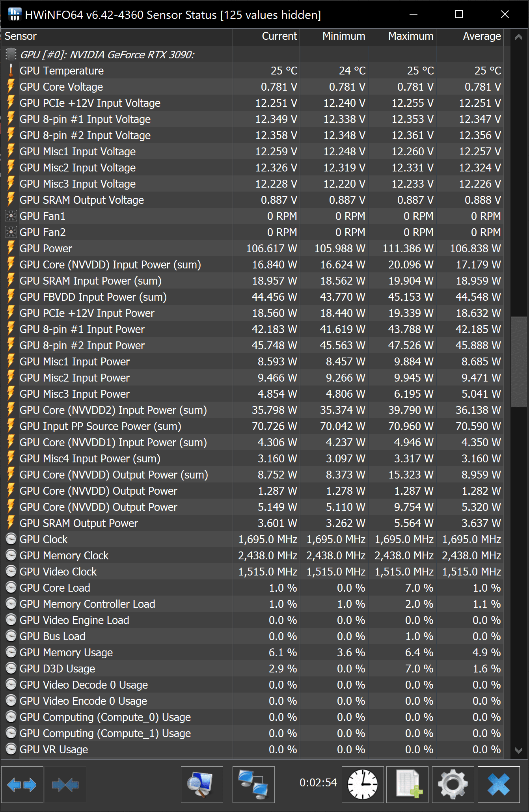Click the Average column header

[x=470, y=36]
